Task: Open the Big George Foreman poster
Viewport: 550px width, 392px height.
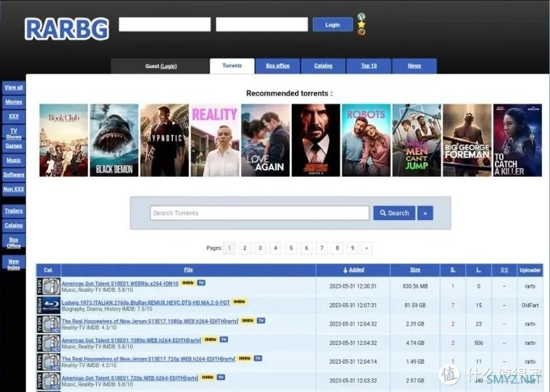Action: tap(467, 140)
